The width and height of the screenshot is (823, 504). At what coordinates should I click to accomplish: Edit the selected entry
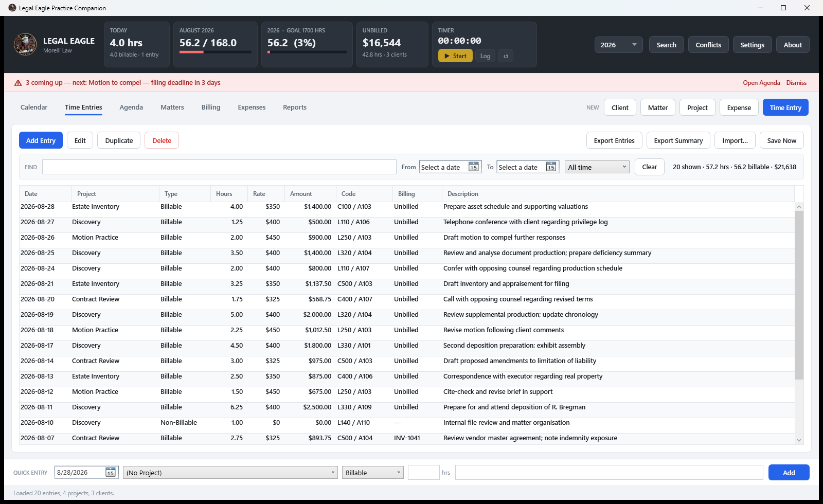[x=80, y=140]
